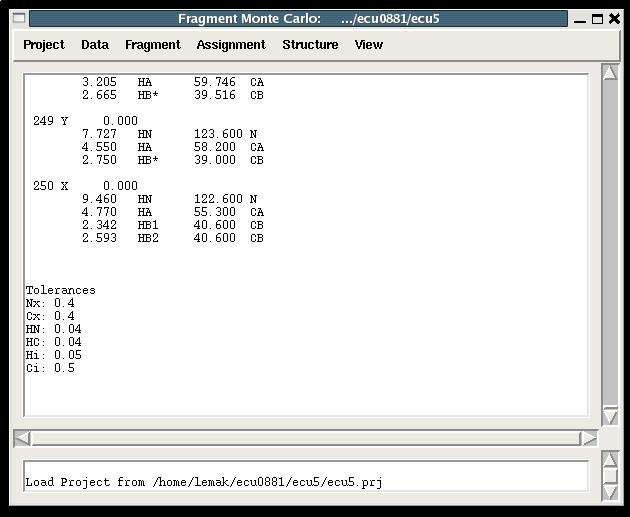The height and width of the screenshot is (517, 630).
Task: Click the message log scroll-down arrow
Action: click(609, 491)
